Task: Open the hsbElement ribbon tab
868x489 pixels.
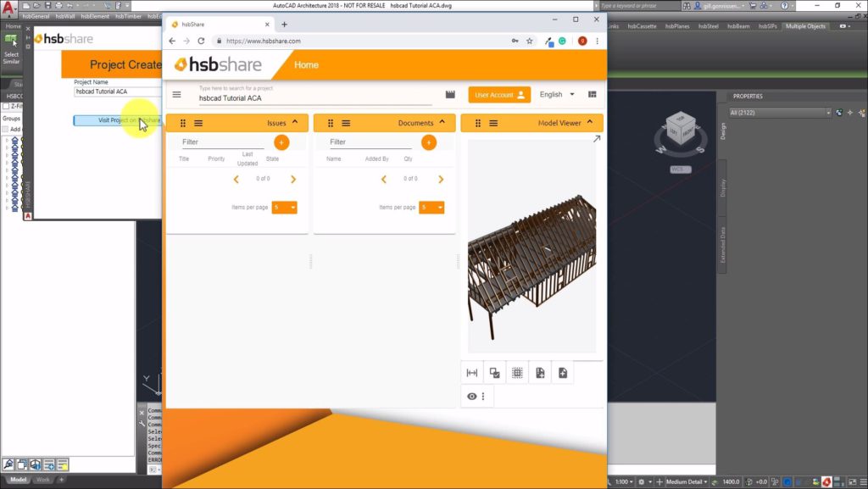Action: [95, 17]
